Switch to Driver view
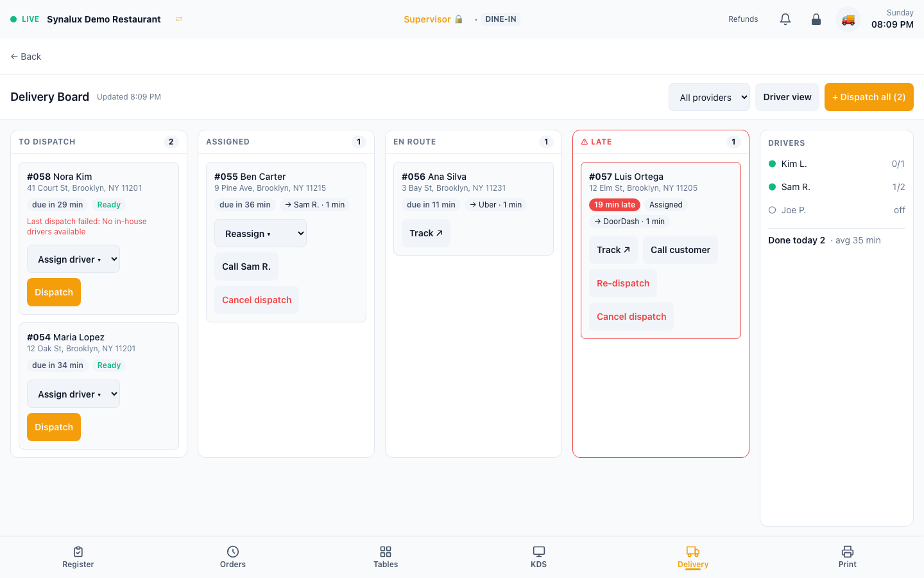This screenshot has height=578, width=924. pyautogui.click(x=787, y=97)
